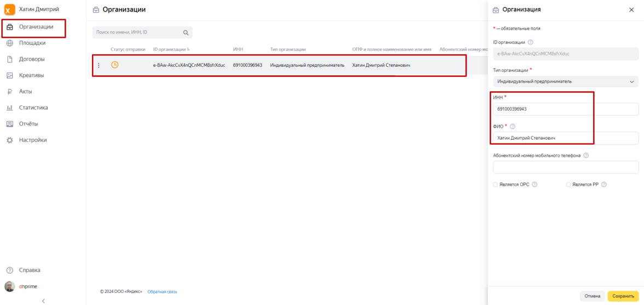Click the Отмена button
Image resolution: width=644 pixels, height=305 pixels.
592,296
